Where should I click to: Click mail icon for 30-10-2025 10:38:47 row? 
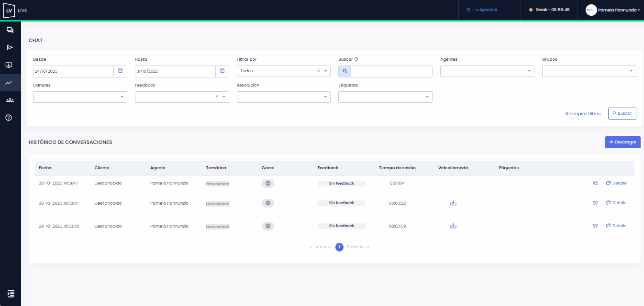pos(595,203)
